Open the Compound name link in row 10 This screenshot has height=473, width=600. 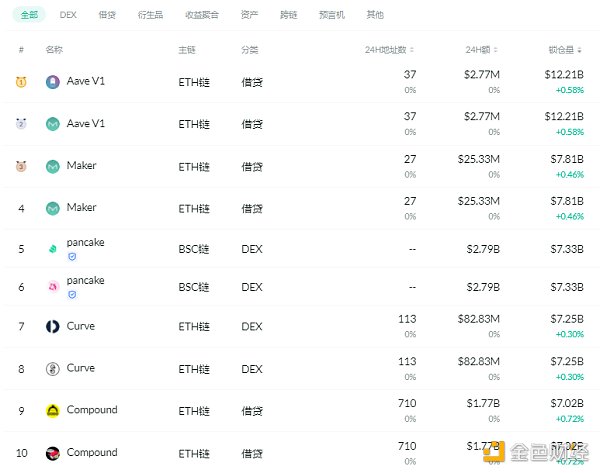point(92,452)
